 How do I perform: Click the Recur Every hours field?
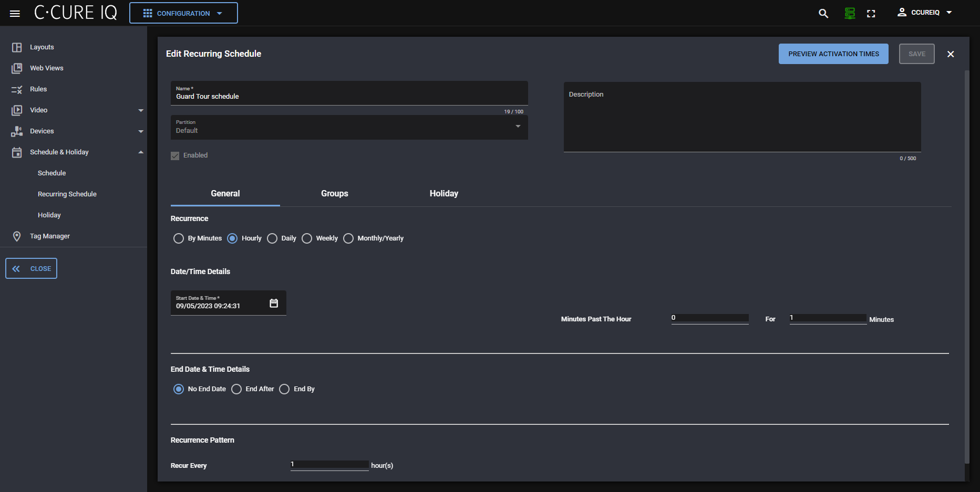click(x=329, y=465)
